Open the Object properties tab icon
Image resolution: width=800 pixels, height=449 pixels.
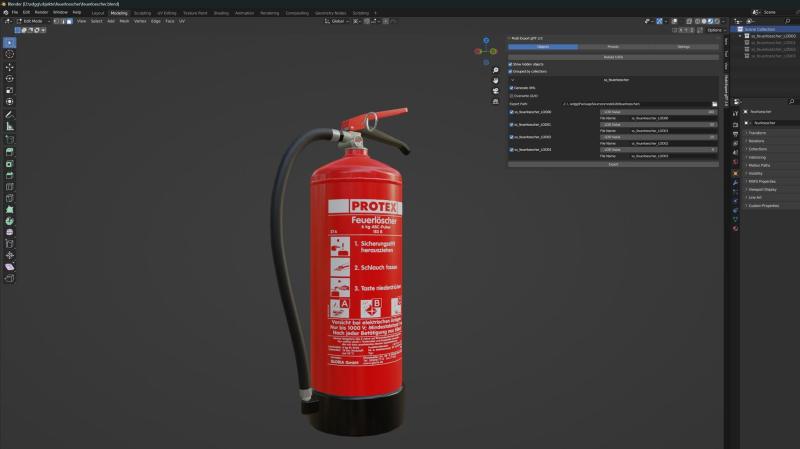pos(735,173)
